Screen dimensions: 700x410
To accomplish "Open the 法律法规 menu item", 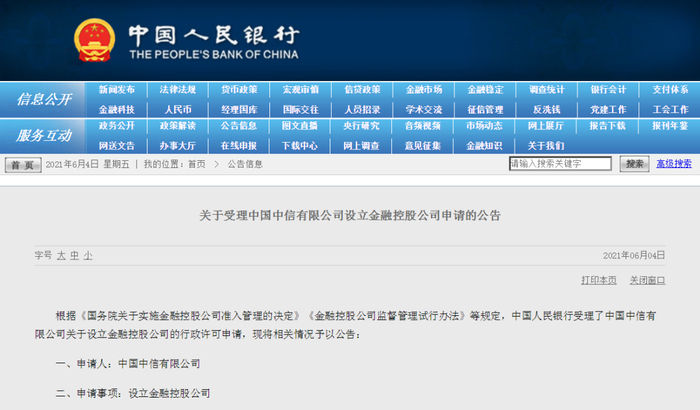I will click(x=178, y=90).
